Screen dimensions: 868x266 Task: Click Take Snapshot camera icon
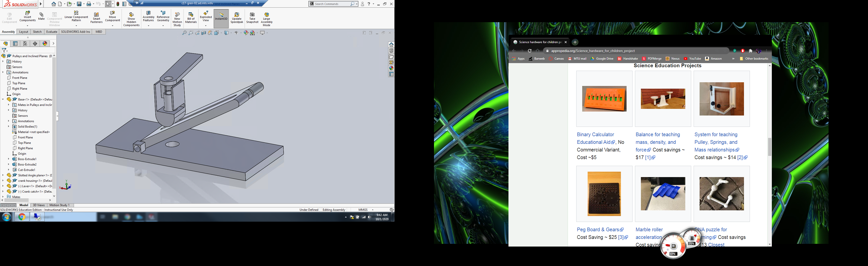[252, 15]
